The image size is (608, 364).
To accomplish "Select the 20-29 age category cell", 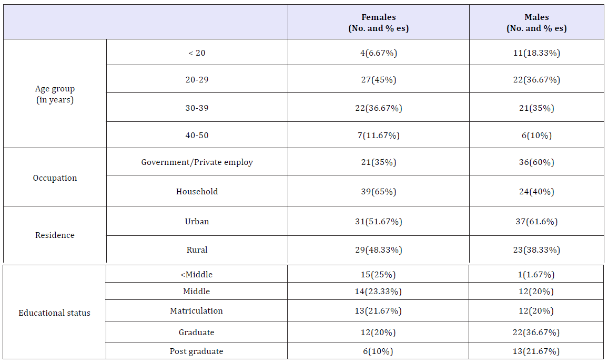I will [x=197, y=79].
